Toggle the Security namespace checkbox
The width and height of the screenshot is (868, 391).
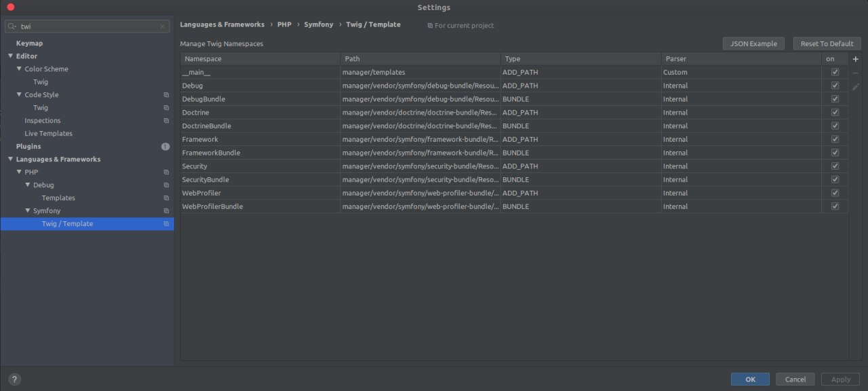[835, 166]
